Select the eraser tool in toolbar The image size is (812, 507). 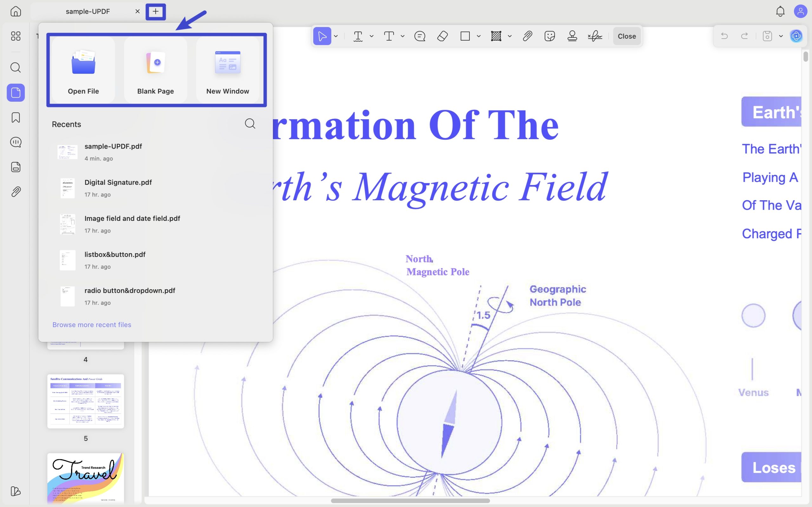(442, 36)
